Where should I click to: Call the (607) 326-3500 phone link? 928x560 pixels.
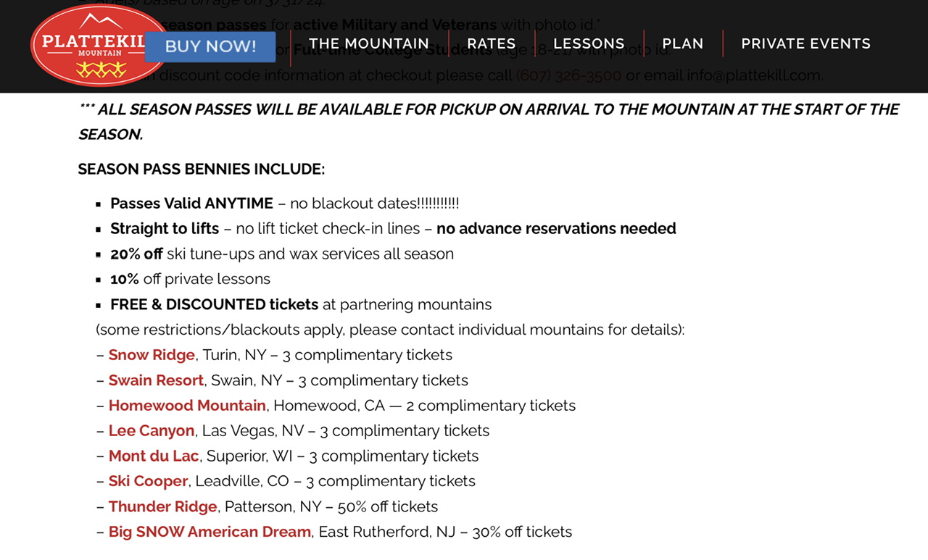(x=568, y=75)
